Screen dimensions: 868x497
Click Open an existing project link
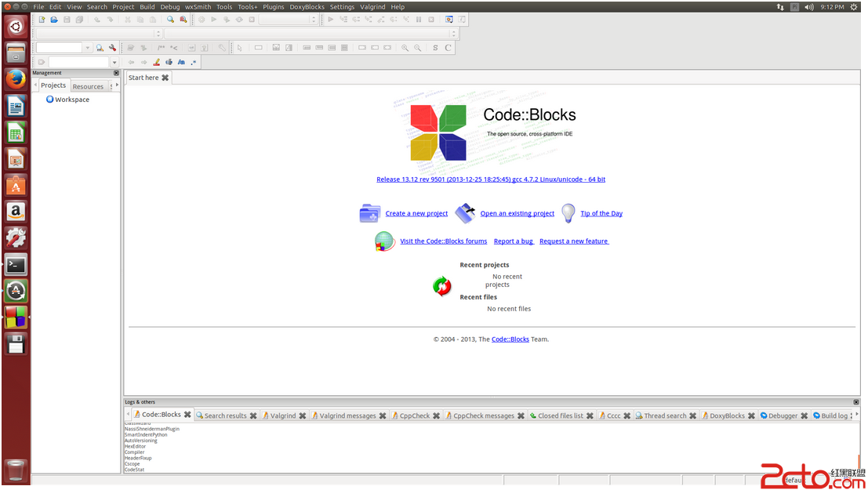click(517, 214)
